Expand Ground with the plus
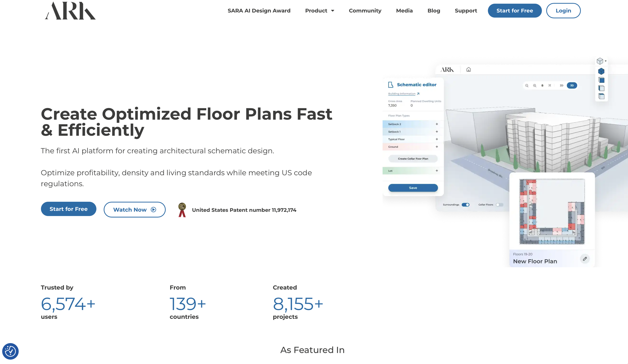 [x=437, y=147]
